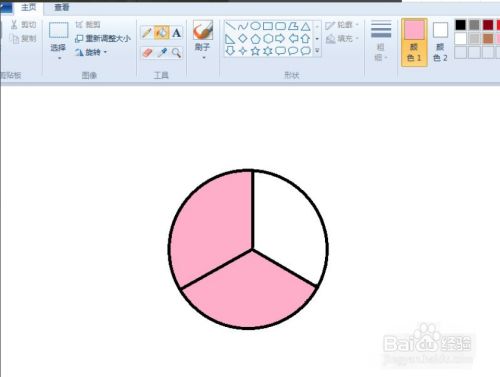Click the Cut (剪切) button
Viewport: 500px width, 377px height.
click(23, 25)
